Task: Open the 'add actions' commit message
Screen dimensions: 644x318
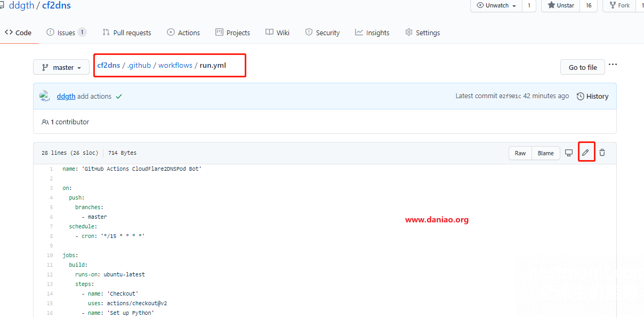Action: click(94, 97)
